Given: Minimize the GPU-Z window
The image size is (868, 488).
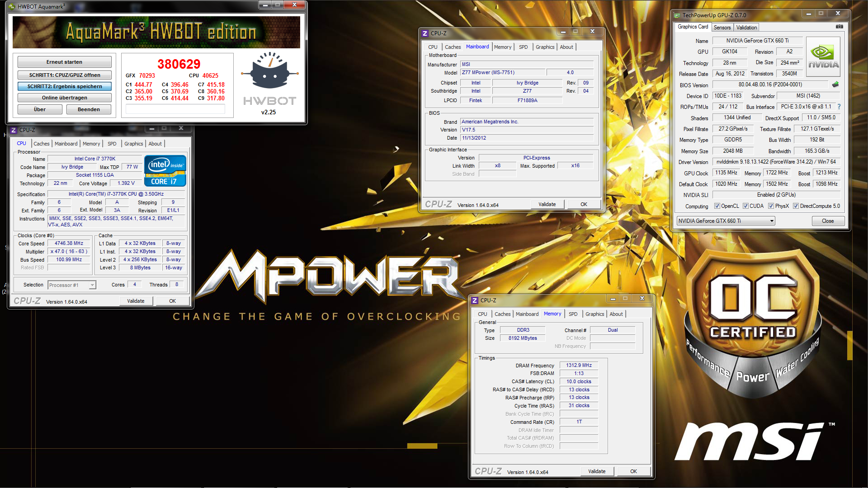Looking at the screenshot, I should tap(808, 14).
